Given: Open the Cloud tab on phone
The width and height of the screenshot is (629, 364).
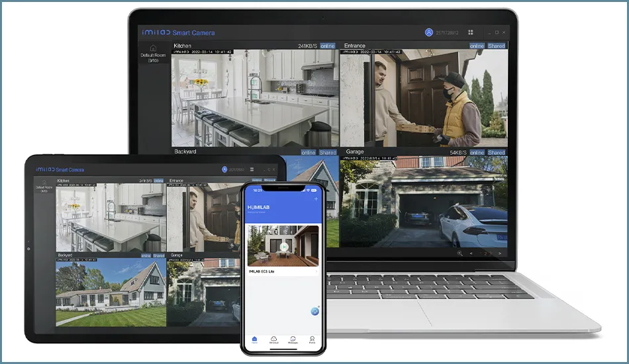Looking at the screenshot, I should pyautogui.click(x=273, y=339).
